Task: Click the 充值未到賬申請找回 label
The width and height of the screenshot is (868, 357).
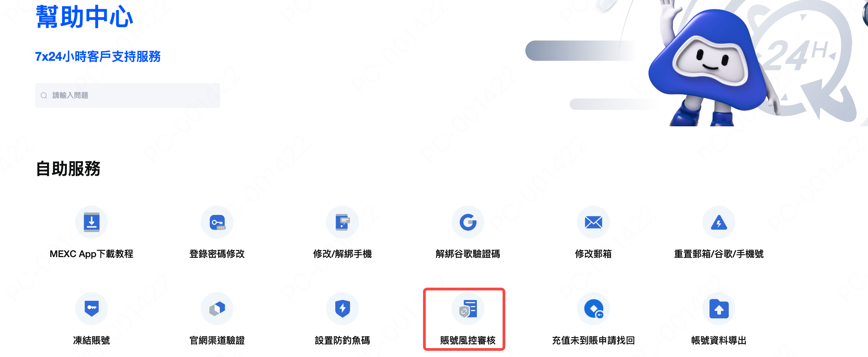Action: coord(593,340)
